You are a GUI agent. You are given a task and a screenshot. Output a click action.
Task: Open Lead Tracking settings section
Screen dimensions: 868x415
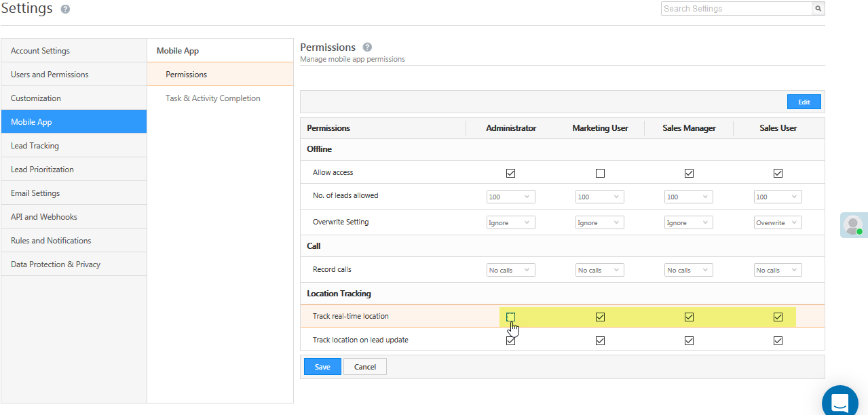[35, 146]
